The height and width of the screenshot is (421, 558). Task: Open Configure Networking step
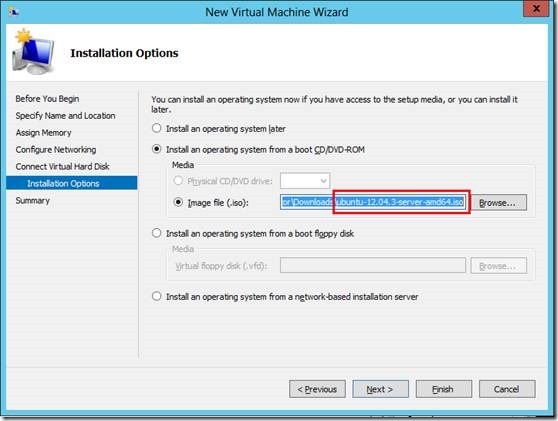(x=56, y=149)
